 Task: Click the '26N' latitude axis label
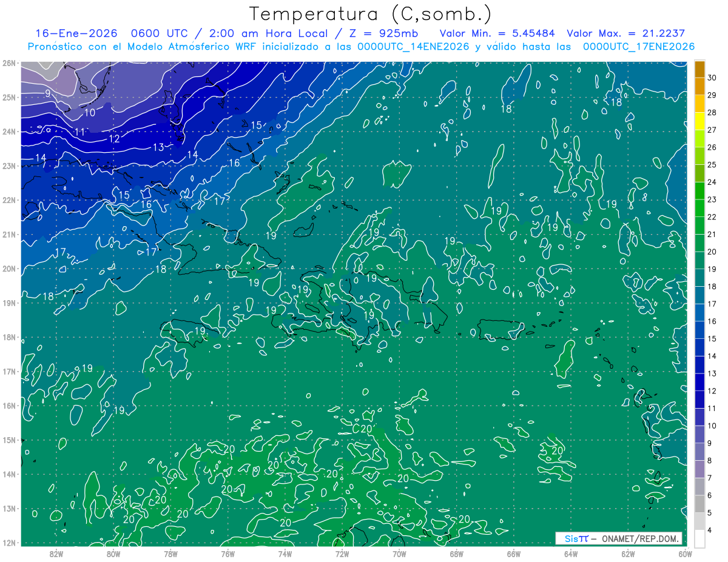pos(8,63)
